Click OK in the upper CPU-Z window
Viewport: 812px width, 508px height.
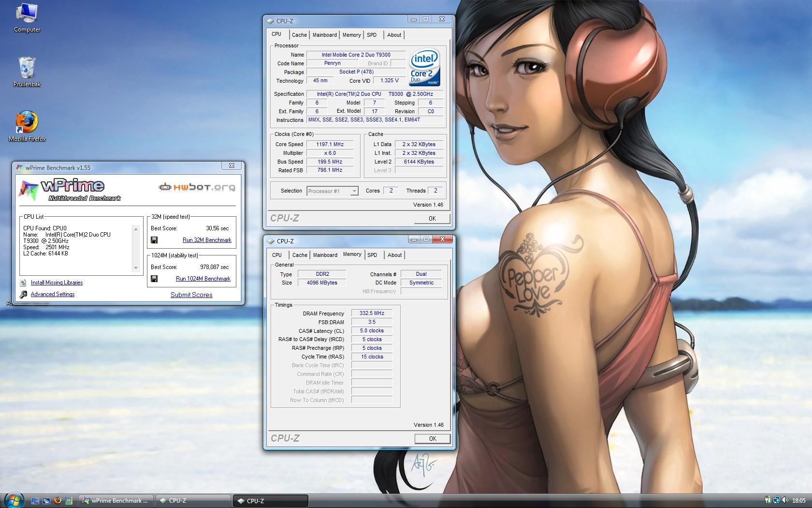(432, 219)
